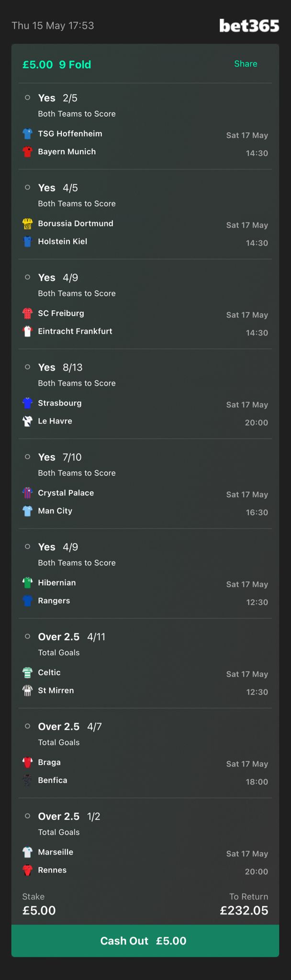Screen dimensions: 291x980
Task: Click the Hibernian green shirt icon
Action: point(28,583)
